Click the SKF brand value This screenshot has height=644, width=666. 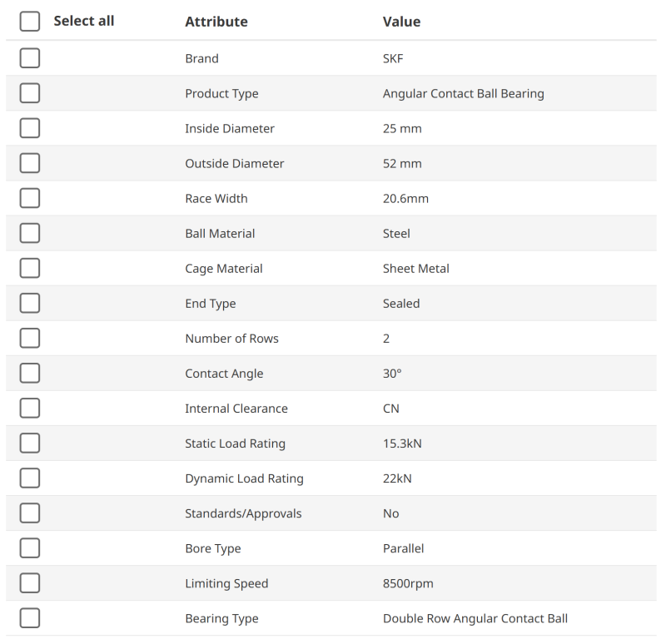pos(394,59)
